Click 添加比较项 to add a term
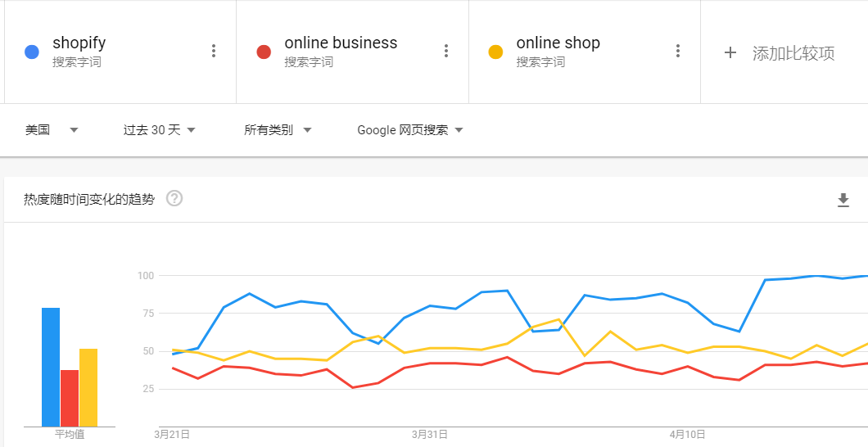Screen dimensions: 868x447 pos(793,53)
